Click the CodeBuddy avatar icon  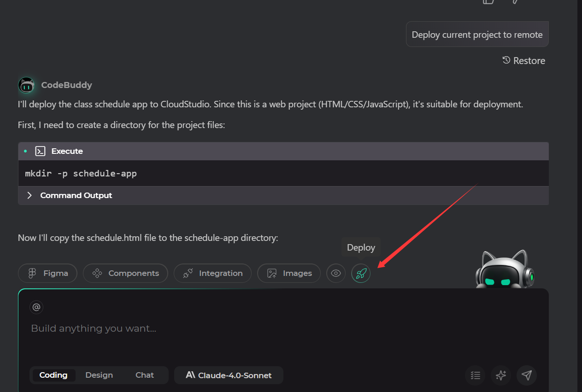coord(26,85)
